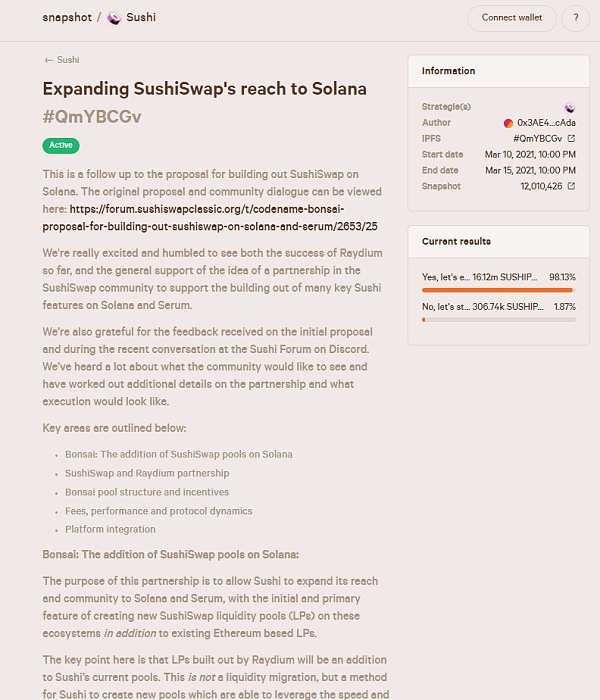Image resolution: width=600 pixels, height=700 pixels.
Task: Open the help question mark button
Action: (x=575, y=18)
